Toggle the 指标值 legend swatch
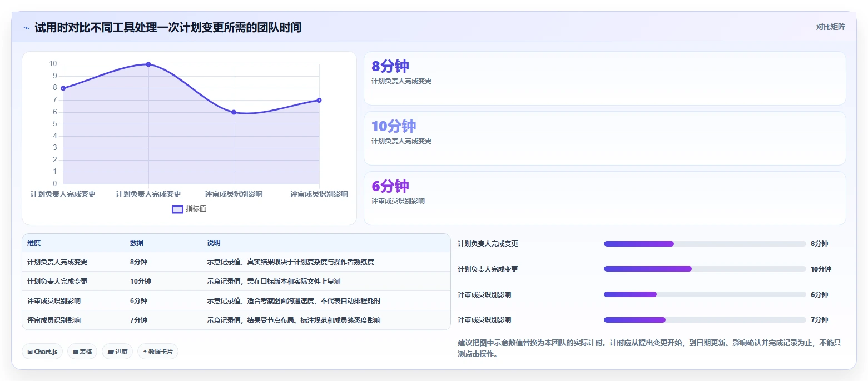 tap(177, 209)
